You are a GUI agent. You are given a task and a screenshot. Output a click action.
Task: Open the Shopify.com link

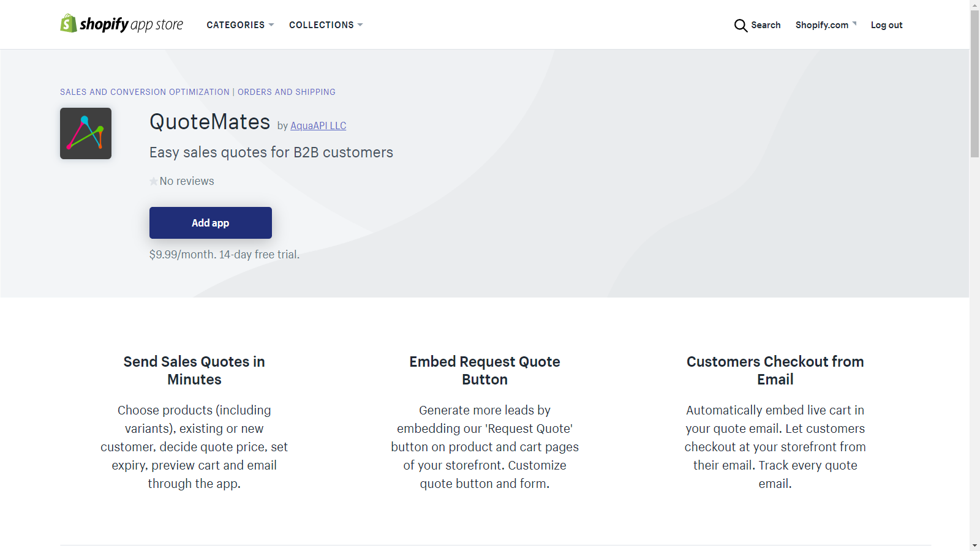tap(826, 25)
